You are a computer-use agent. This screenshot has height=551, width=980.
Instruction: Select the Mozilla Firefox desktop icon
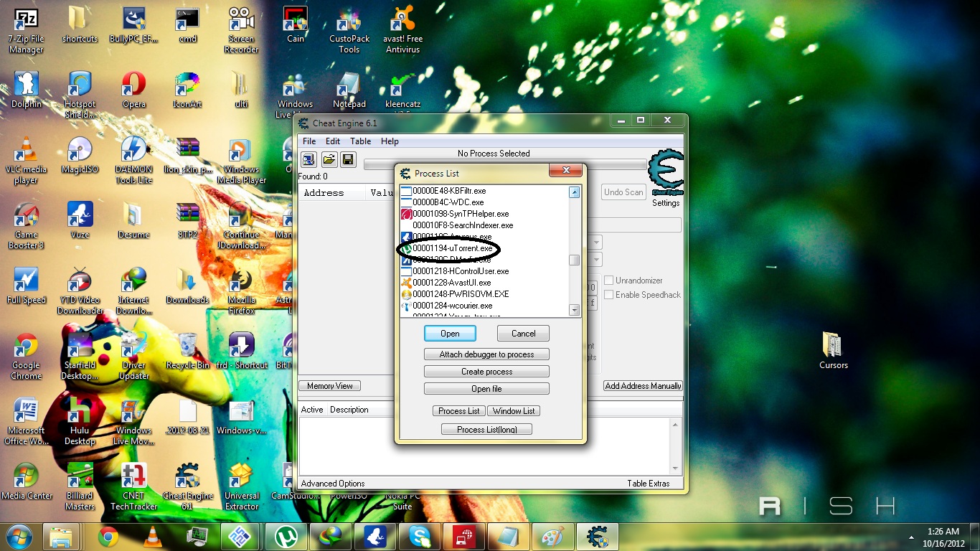(x=241, y=292)
